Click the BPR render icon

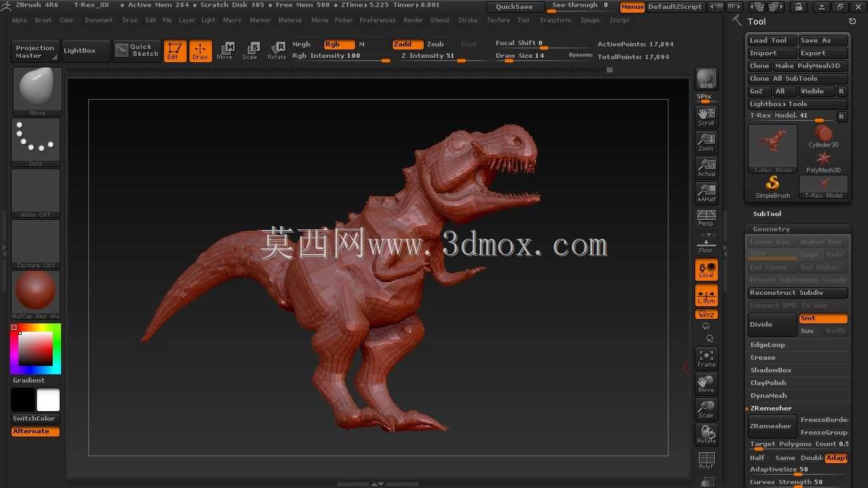[x=706, y=79]
